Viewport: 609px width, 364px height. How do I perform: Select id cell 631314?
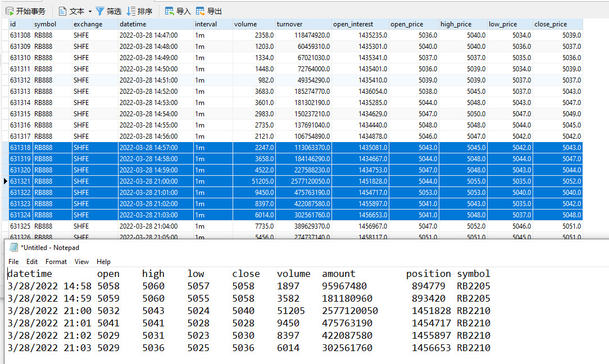pyautogui.click(x=21, y=103)
